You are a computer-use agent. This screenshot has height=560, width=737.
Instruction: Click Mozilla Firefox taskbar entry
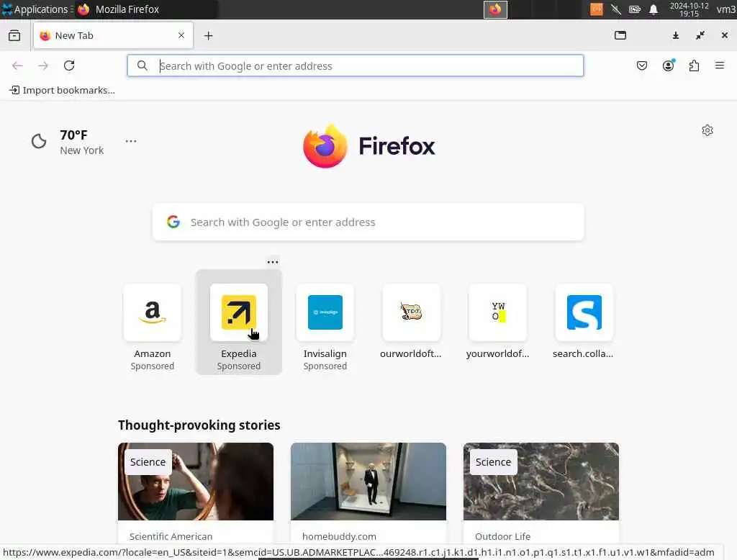point(145,9)
